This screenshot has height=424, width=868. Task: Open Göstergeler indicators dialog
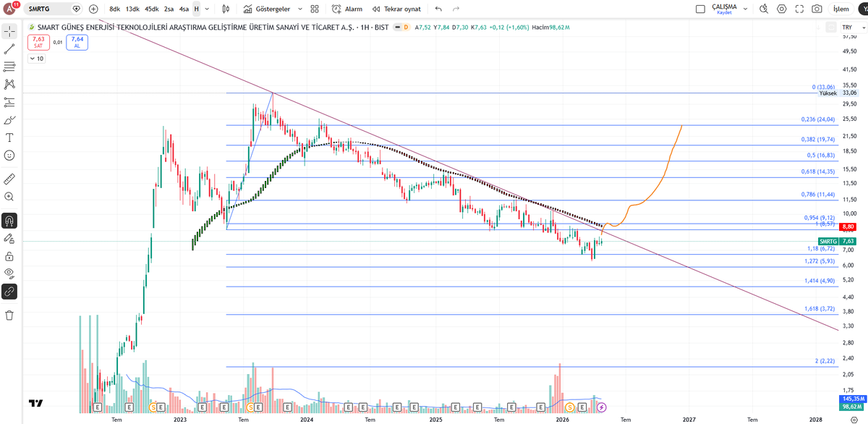[x=266, y=9]
